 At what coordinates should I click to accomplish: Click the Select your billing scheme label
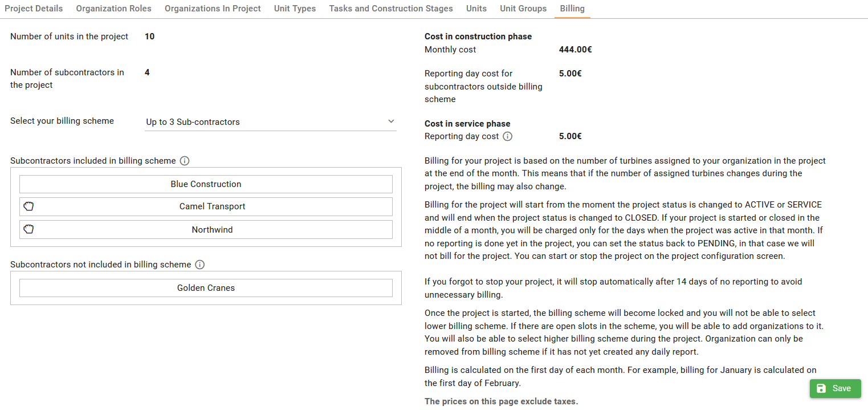(62, 121)
